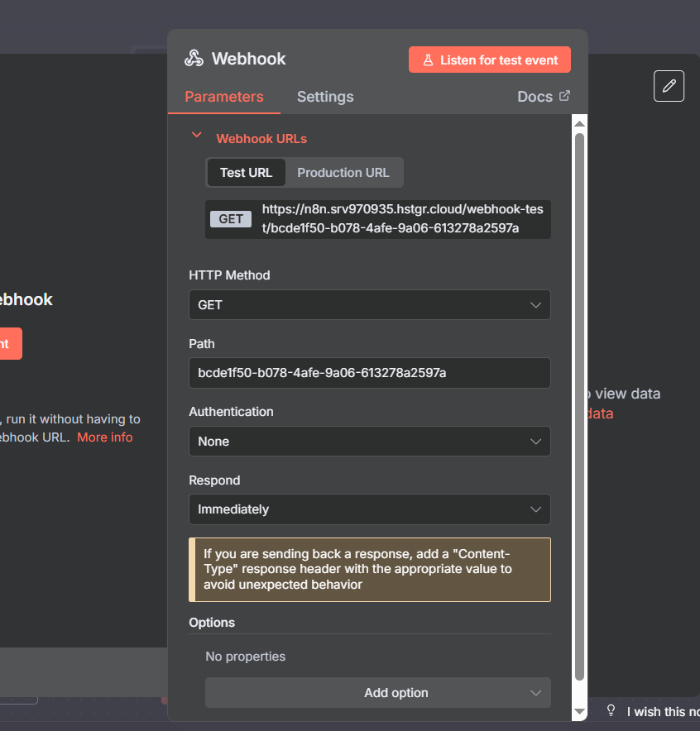Follow the More info link

tap(104, 437)
